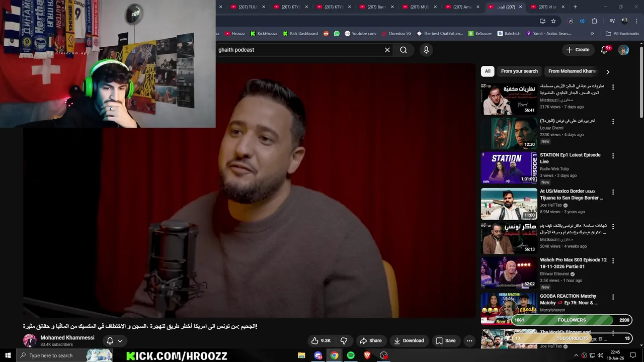Open Mohamed Khammessi channel name
The image size is (644, 362).
(67, 338)
